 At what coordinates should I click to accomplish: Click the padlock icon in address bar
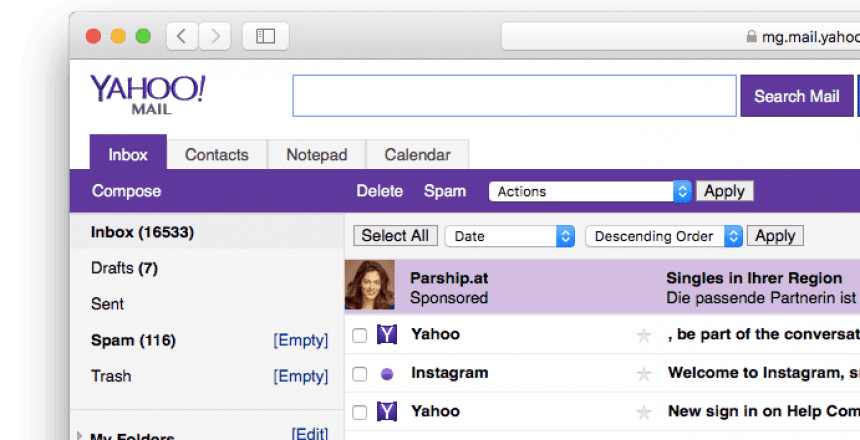pos(751,36)
